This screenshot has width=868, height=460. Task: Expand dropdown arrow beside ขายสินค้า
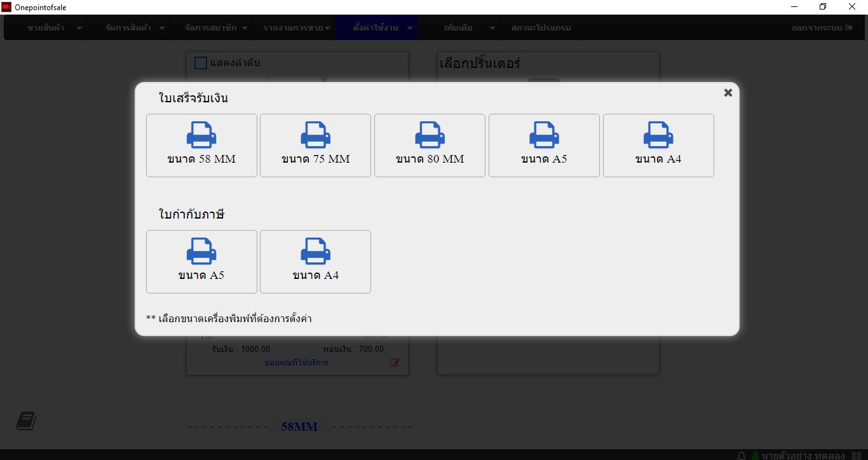point(79,29)
